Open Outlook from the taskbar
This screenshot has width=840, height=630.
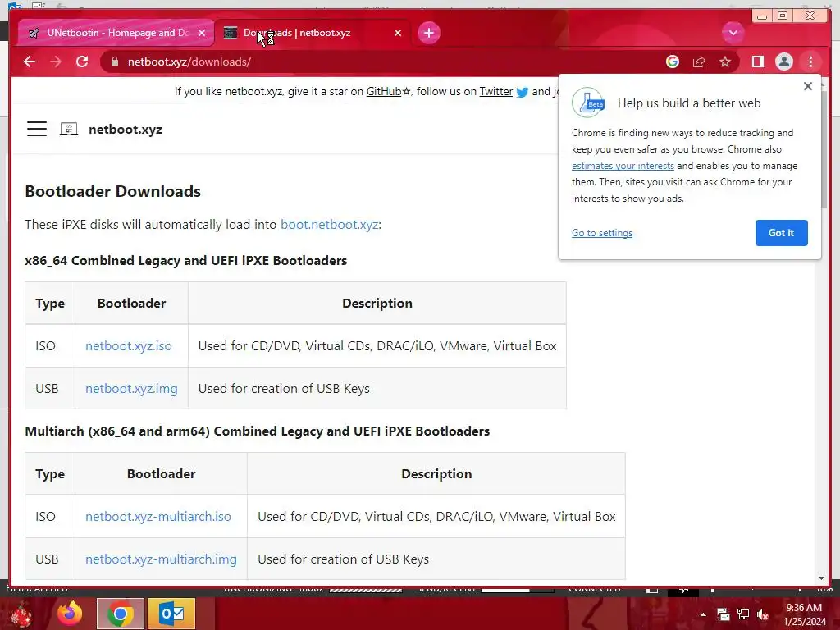click(171, 614)
